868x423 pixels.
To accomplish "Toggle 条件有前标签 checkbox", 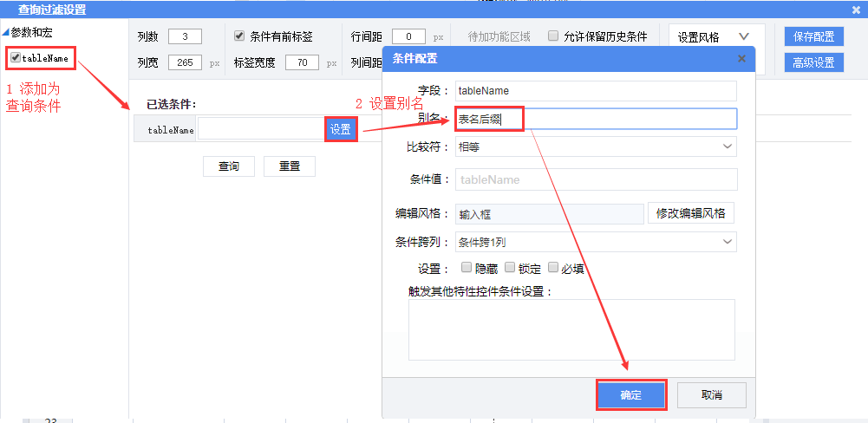I will click(x=240, y=36).
